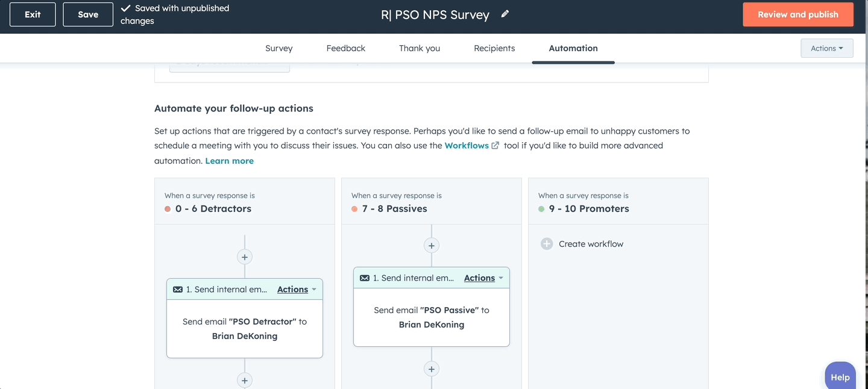Click the Save button
The image size is (868, 389).
pos(88,14)
